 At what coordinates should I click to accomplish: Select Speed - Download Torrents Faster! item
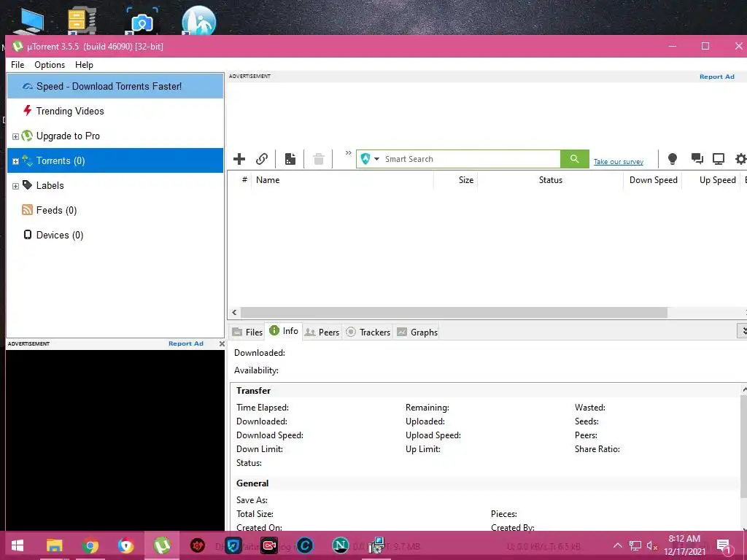pyautogui.click(x=115, y=86)
